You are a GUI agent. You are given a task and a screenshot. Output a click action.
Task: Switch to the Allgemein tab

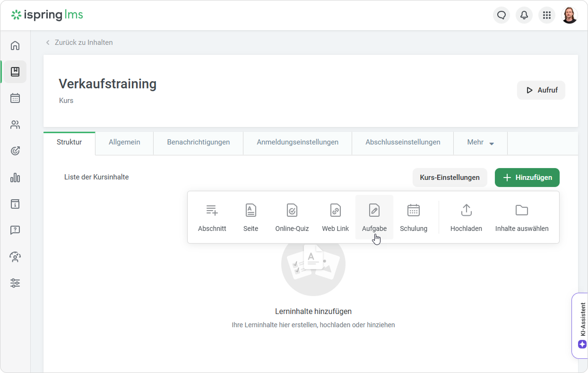pos(124,142)
